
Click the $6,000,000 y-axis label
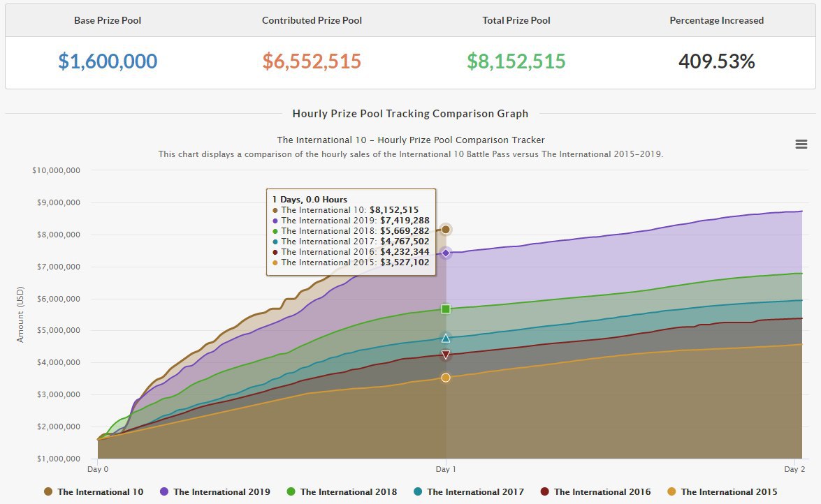(58, 299)
